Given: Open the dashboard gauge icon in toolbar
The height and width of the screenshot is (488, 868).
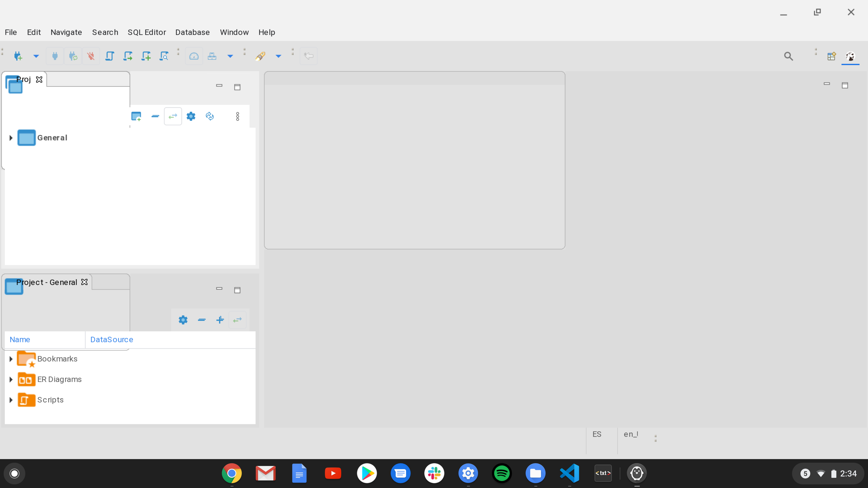Looking at the screenshot, I should click(x=194, y=56).
